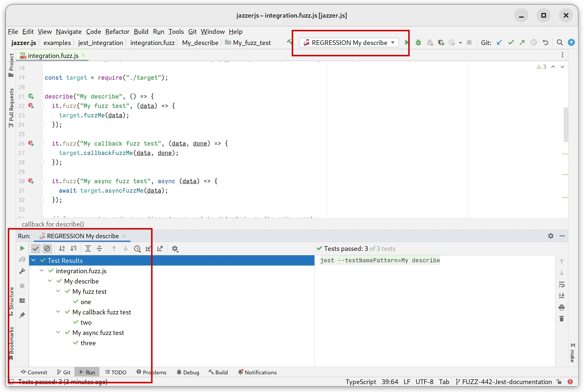584x392 pixels.
Task: Collapse the Test Results root node
Action: tap(33, 260)
